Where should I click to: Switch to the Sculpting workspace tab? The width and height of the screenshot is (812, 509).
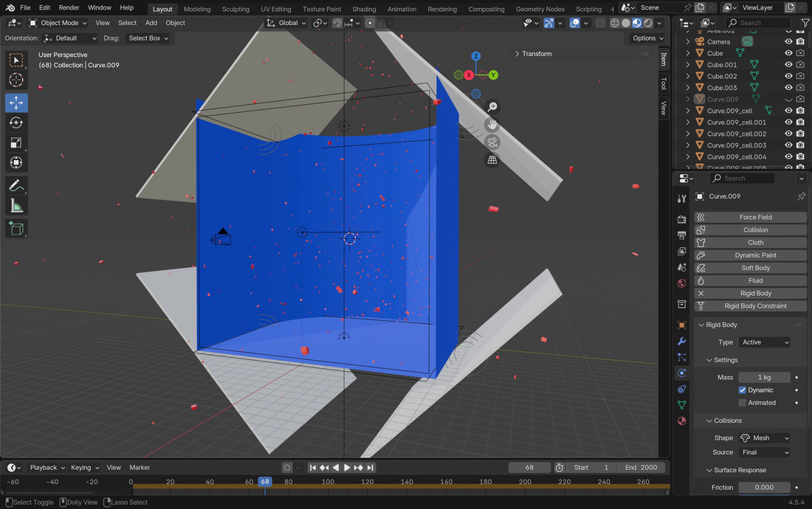coord(235,10)
